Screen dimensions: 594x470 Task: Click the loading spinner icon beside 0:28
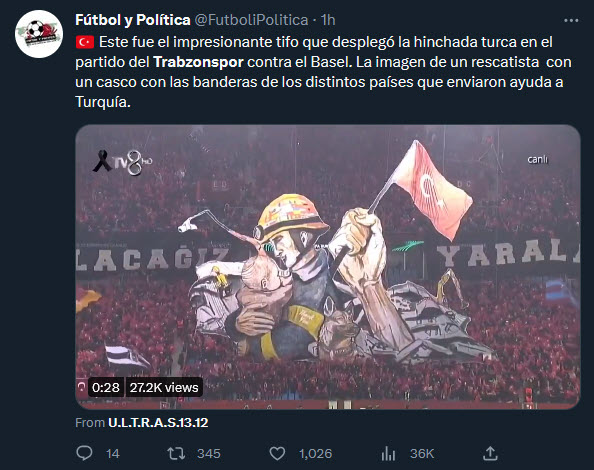(x=81, y=387)
